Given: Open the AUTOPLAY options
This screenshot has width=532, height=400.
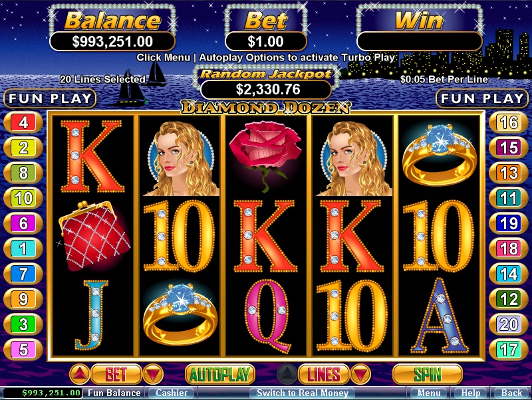Looking at the screenshot, I should pos(220,374).
